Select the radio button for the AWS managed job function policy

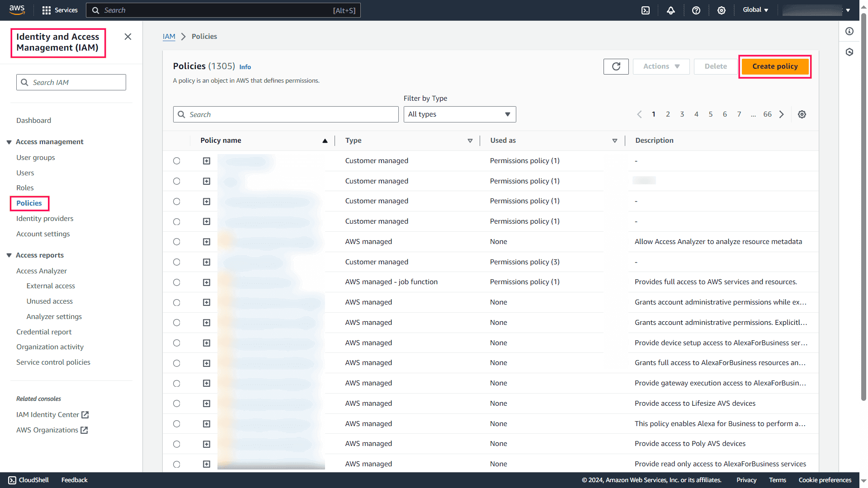[176, 282]
